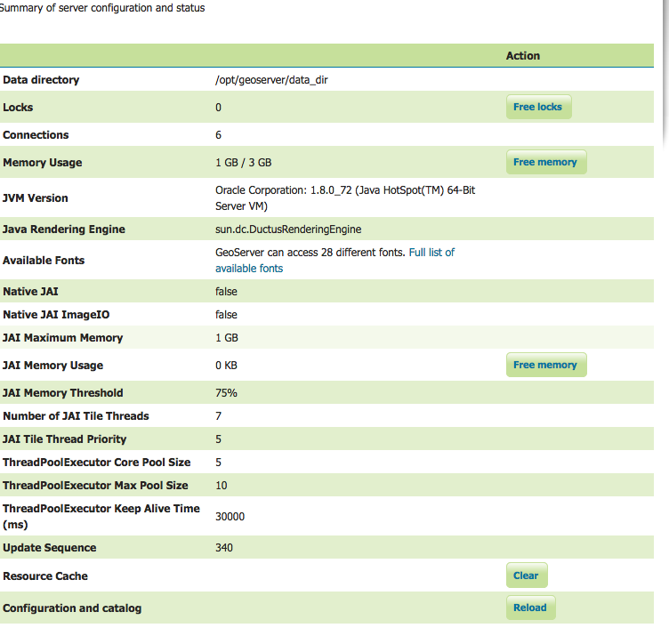Click the JAI Memory Threshold 75% value
This screenshot has width=669, height=644.
226,393
